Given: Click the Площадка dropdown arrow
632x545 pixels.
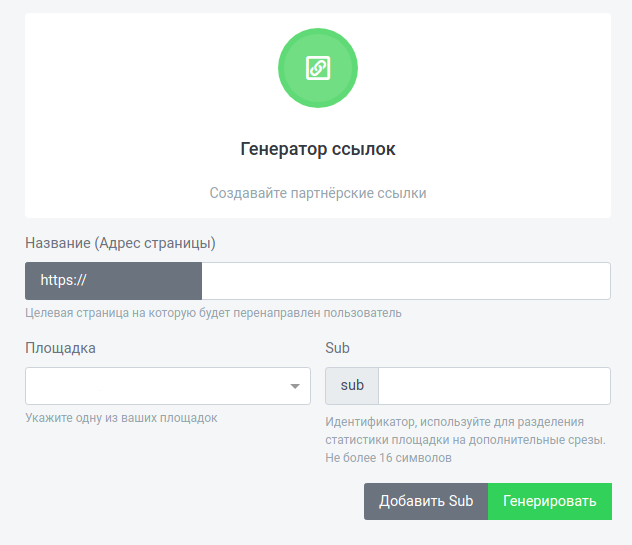Looking at the screenshot, I should (295, 386).
